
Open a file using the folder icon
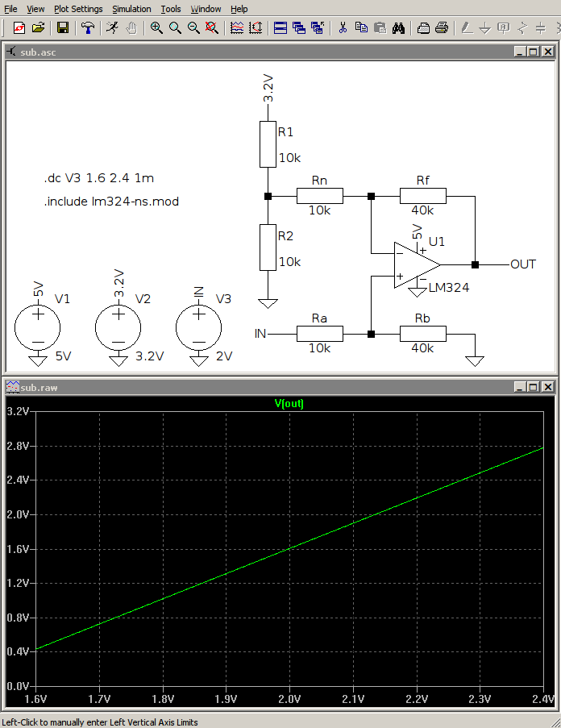(x=38, y=28)
